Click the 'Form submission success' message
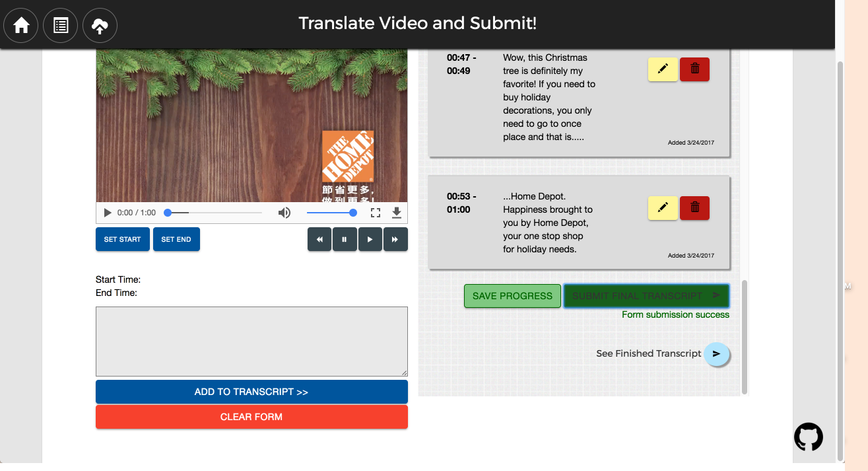Screen dimensions: 868x471 tap(675, 315)
